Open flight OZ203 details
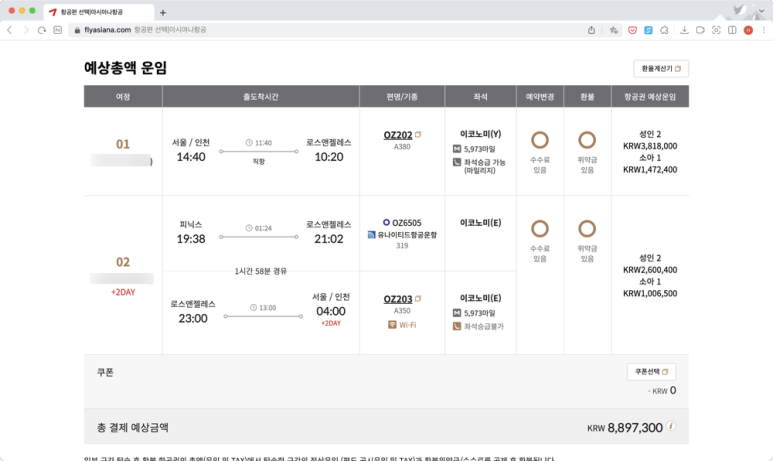This screenshot has height=461, width=773. [x=397, y=299]
